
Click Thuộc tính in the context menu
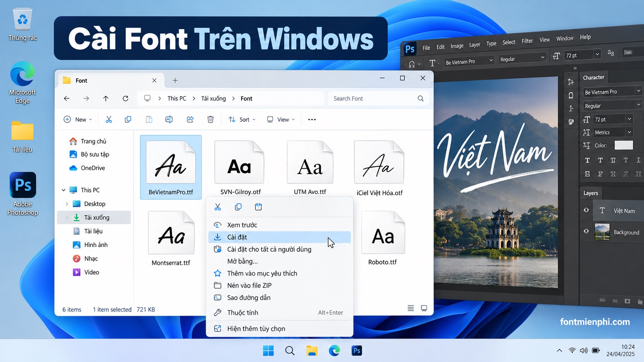[x=280, y=312]
